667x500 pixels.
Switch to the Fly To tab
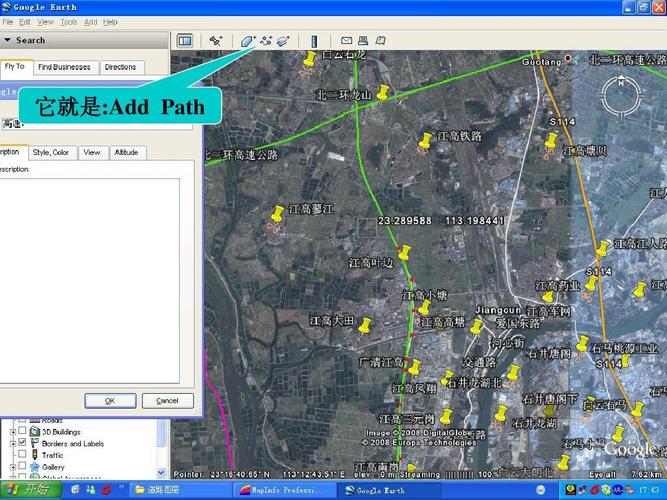click(x=15, y=67)
